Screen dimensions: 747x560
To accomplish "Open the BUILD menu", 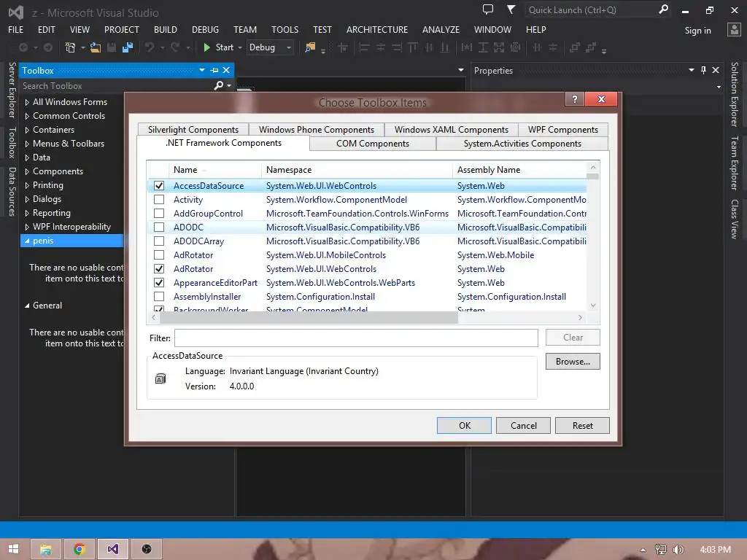I will 166,29.
